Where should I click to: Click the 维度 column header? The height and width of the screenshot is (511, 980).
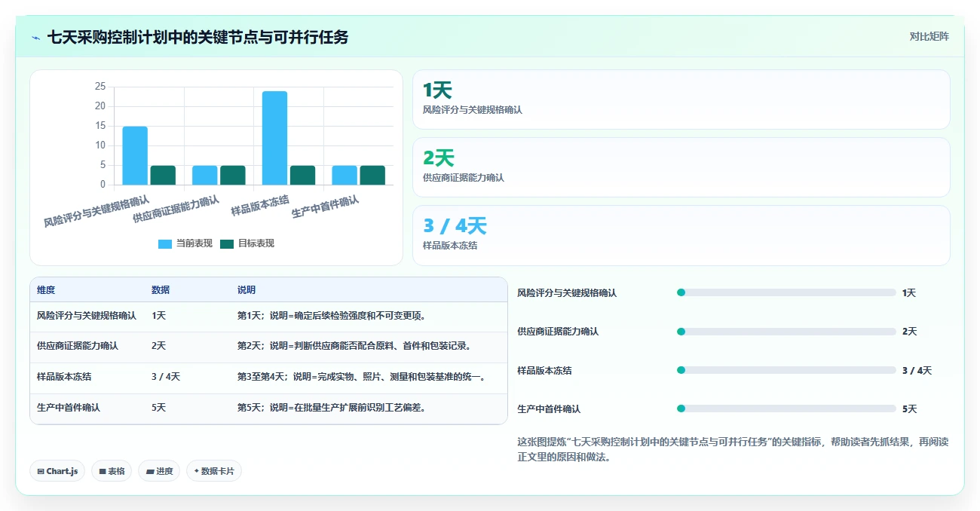[x=46, y=290]
